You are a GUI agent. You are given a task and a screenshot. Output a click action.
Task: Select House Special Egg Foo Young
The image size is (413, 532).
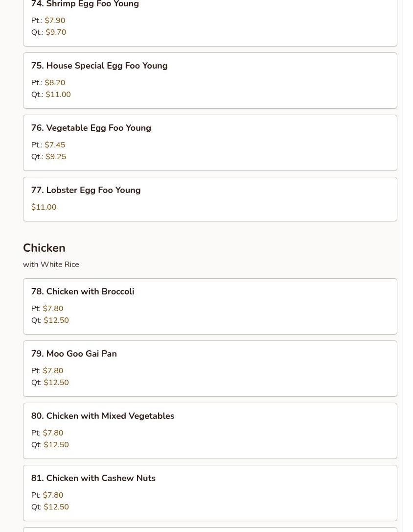99,66
